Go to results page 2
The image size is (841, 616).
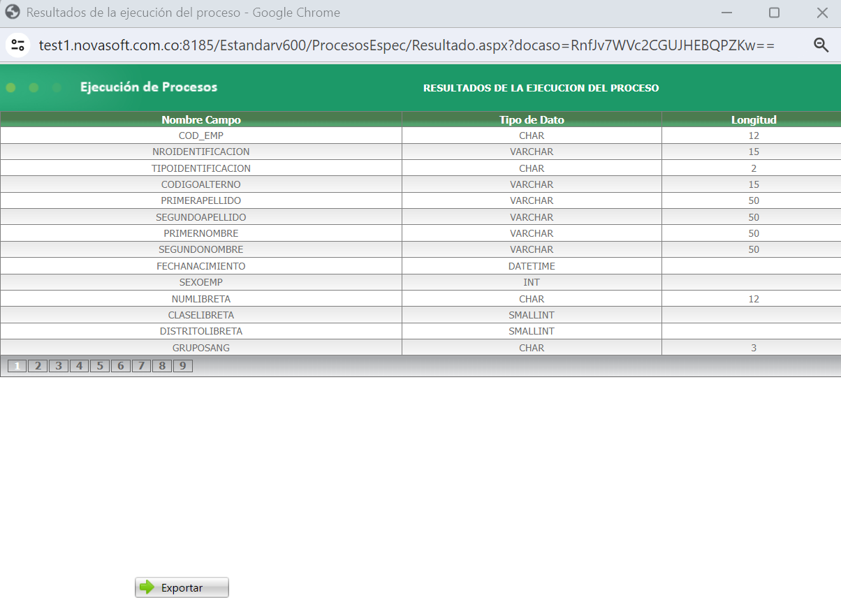(38, 366)
